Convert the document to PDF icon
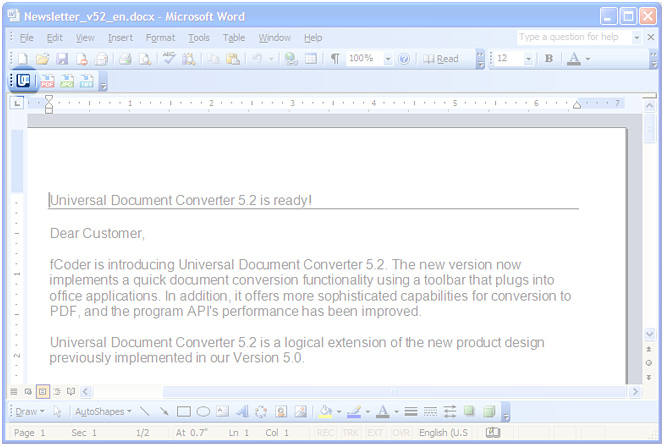Image resolution: width=664 pixels, height=446 pixels. tap(47, 81)
